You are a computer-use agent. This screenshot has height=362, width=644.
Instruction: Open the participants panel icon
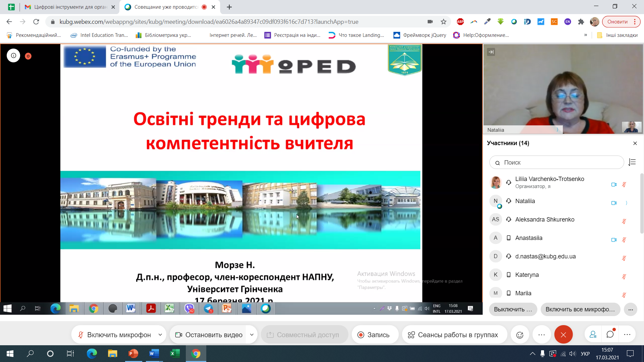(593, 334)
